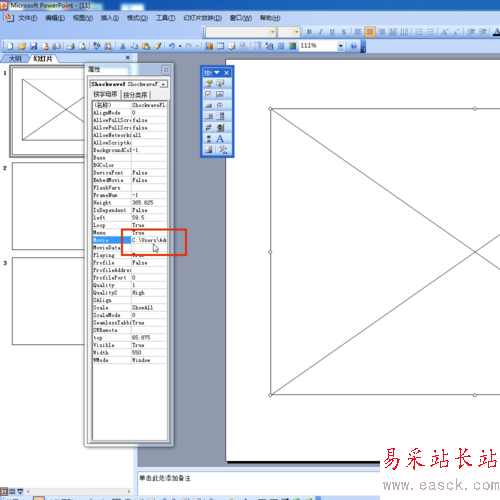
Task: Click the Print Preview icon
Action: pos(82,46)
